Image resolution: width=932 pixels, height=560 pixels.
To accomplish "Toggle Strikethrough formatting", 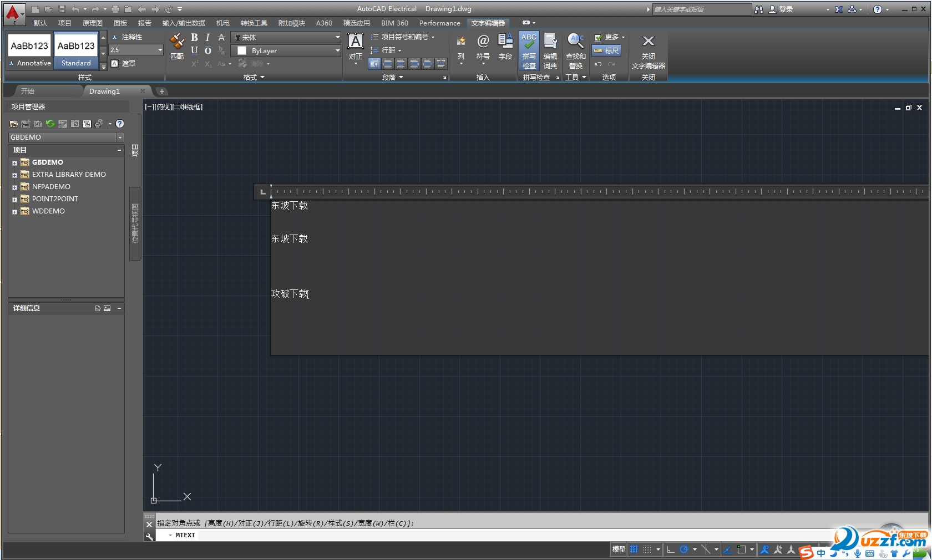I will coord(221,38).
